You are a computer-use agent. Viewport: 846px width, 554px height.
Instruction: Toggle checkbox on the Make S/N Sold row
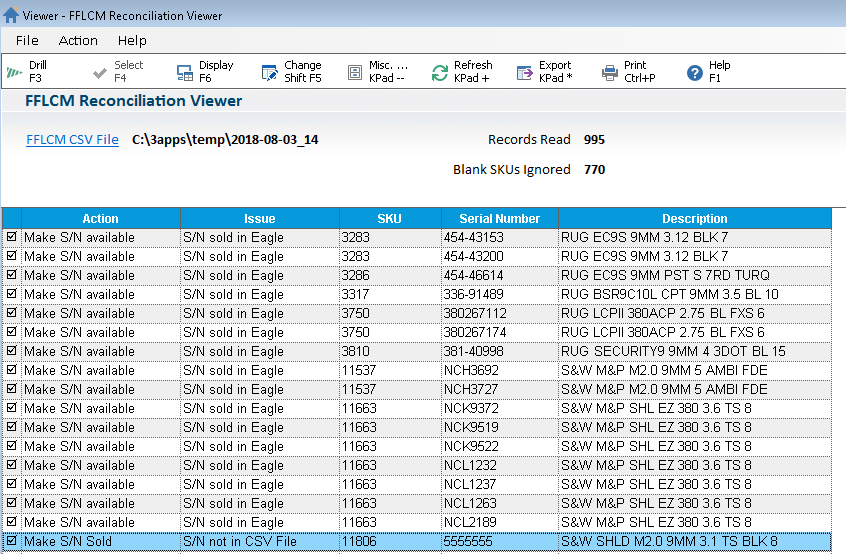click(11, 542)
